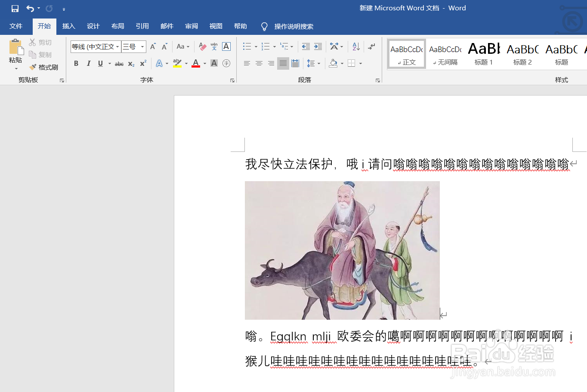The image size is (587, 392).
Task: Switch to the 审阅 Review tab
Action: click(x=192, y=26)
